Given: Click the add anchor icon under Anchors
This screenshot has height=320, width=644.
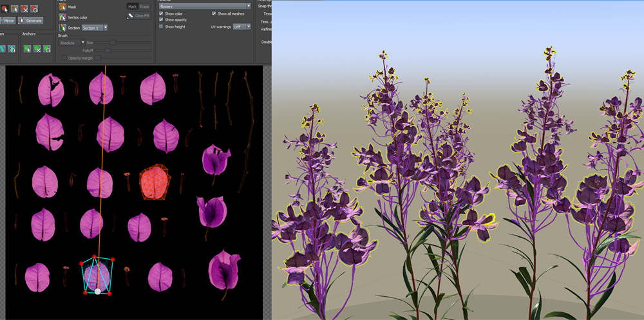Looking at the screenshot, I should 27,48.
